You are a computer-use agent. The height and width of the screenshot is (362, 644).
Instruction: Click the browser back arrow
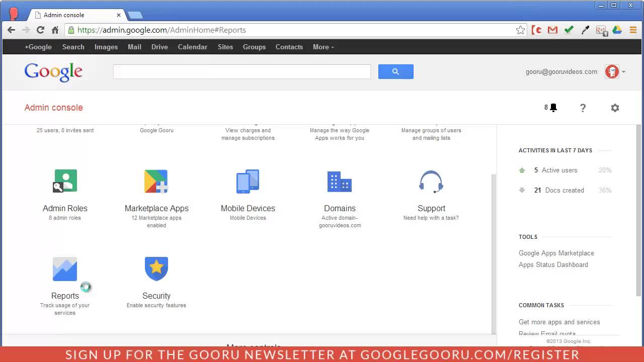(11, 30)
